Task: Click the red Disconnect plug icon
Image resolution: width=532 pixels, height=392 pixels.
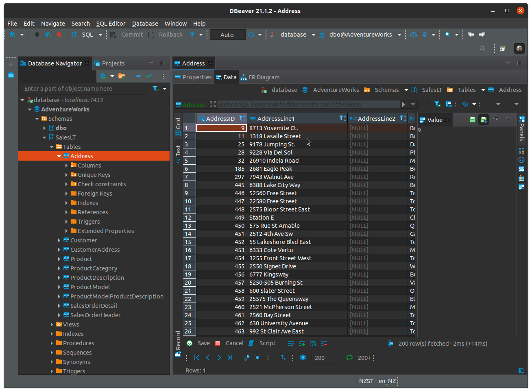Action: click(59, 35)
